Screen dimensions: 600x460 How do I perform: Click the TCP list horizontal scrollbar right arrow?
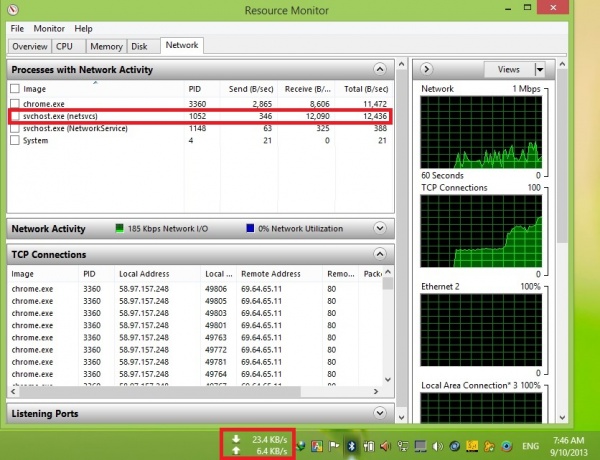point(376,391)
